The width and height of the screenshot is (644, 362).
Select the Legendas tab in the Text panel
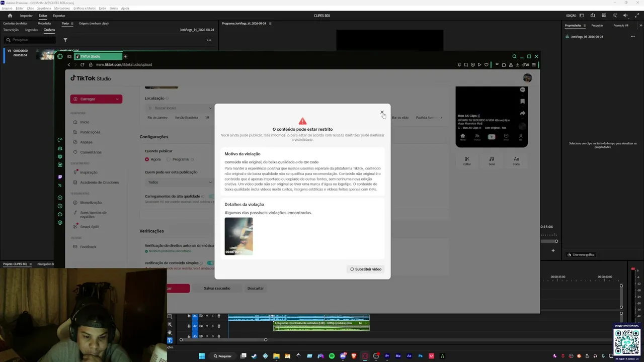(31, 30)
